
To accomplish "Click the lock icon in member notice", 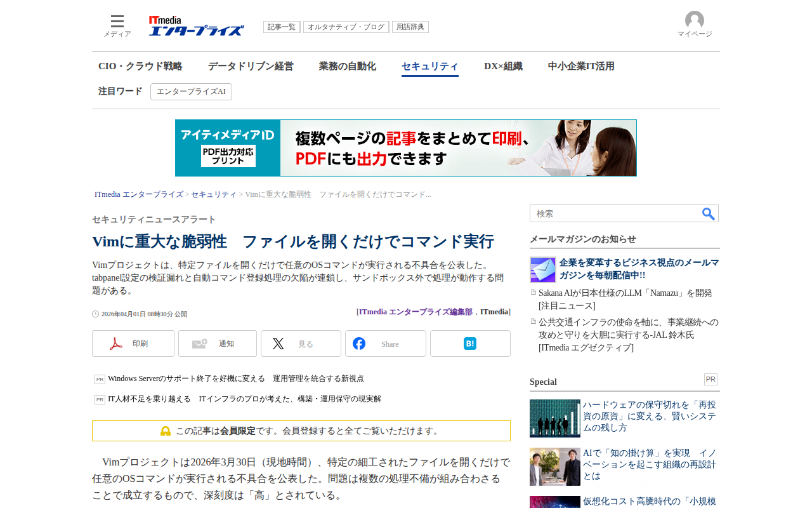I will click(x=166, y=431).
